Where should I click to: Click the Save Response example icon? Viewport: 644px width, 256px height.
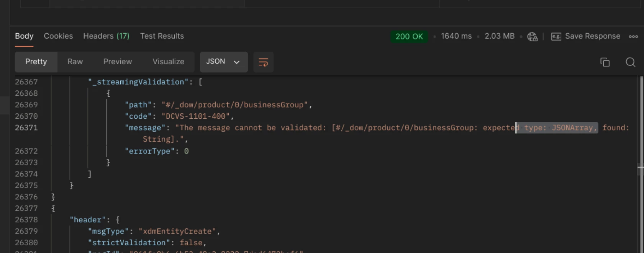(x=556, y=36)
